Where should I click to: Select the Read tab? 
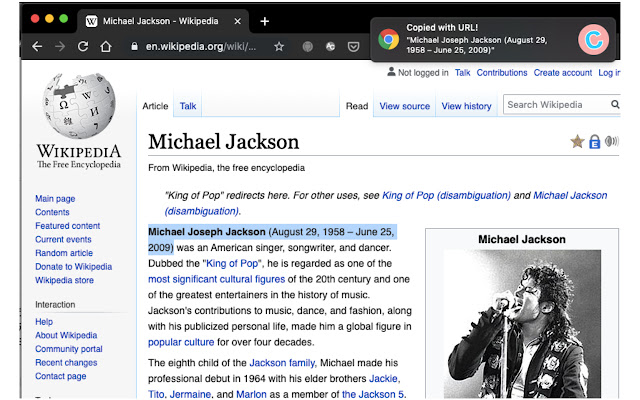[x=357, y=106]
